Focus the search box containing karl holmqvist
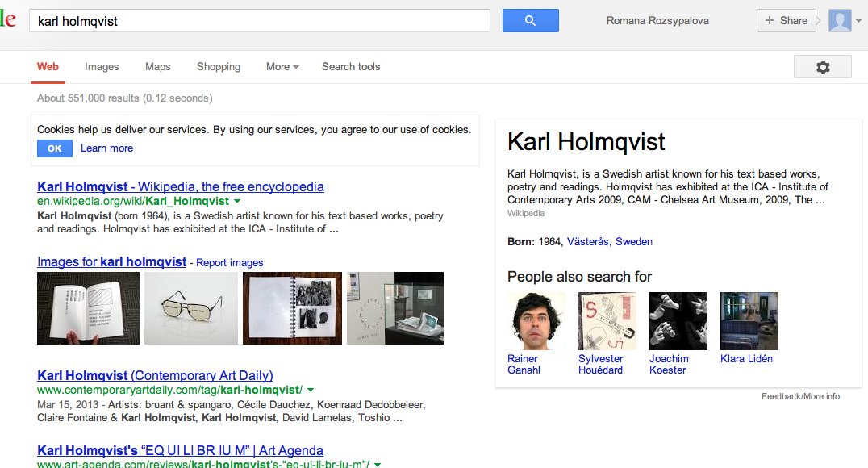868x468 pixels. click(259, 20)
